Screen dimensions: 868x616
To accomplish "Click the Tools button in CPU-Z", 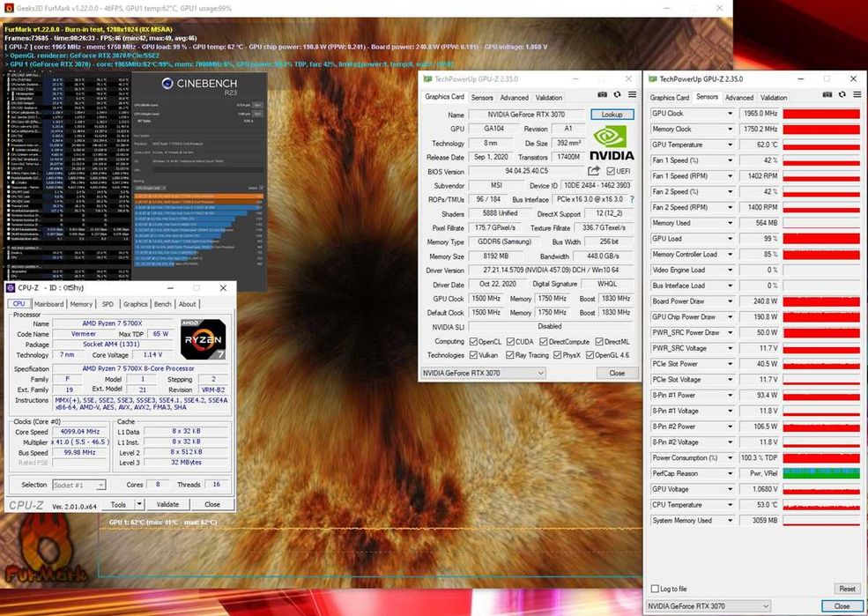I will (118, 504).
